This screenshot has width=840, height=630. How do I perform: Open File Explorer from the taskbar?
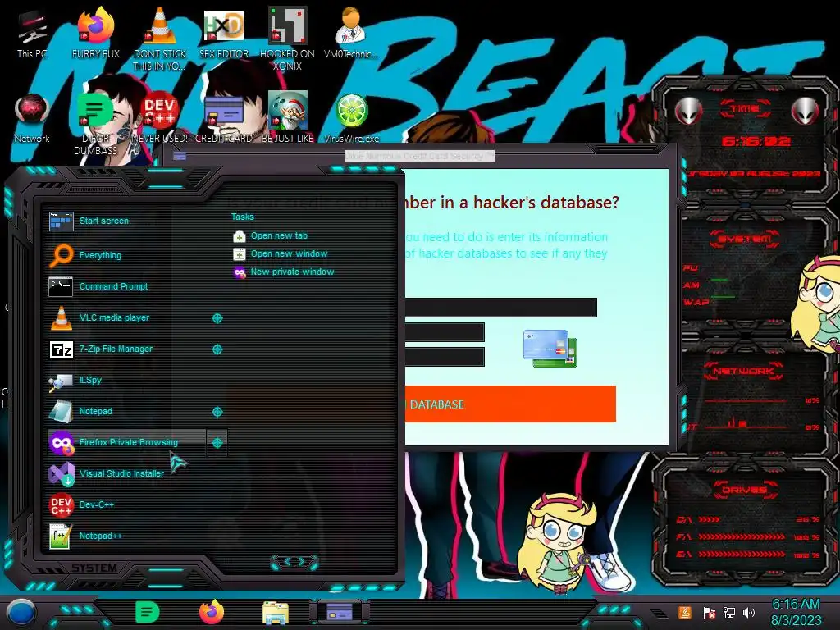point(276,613)
